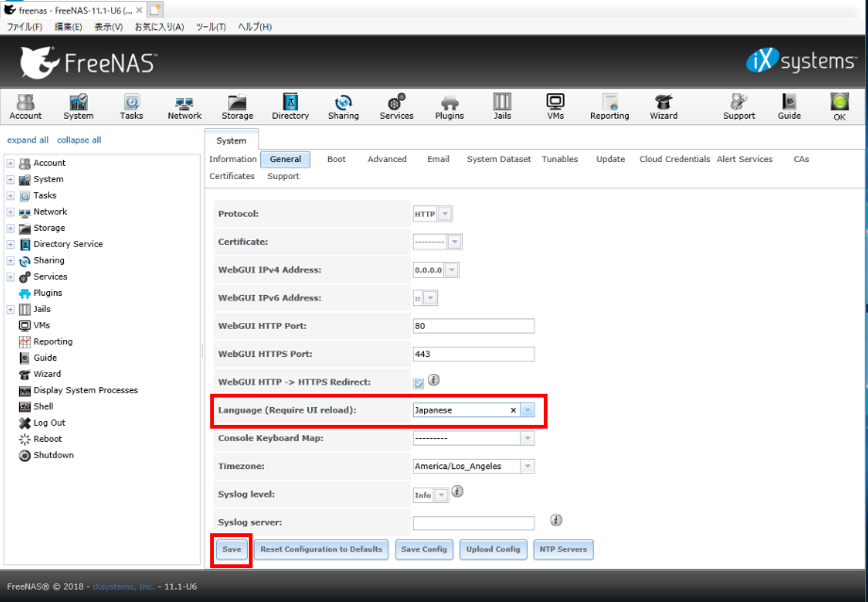Open the Cloud Credentials tab
Screen dimensions: 868x602
pyautogui.click(x=674, y=159)
